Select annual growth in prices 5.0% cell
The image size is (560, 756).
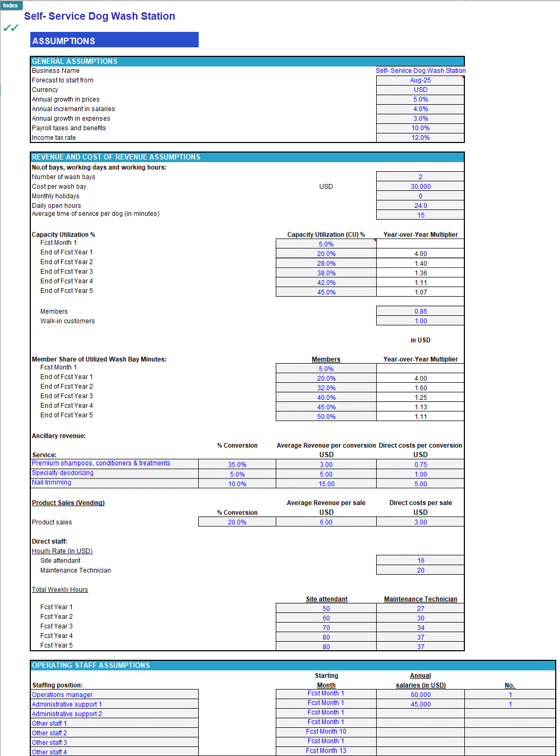420,99
